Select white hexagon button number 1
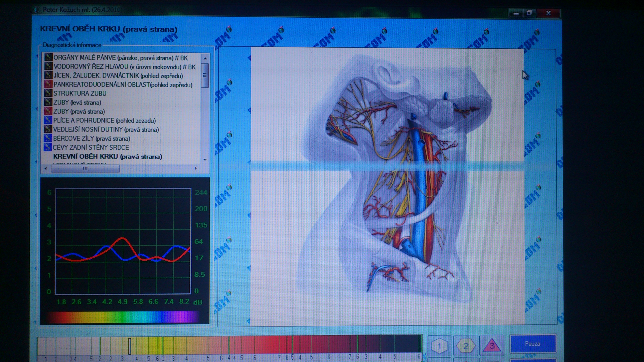 439,346
